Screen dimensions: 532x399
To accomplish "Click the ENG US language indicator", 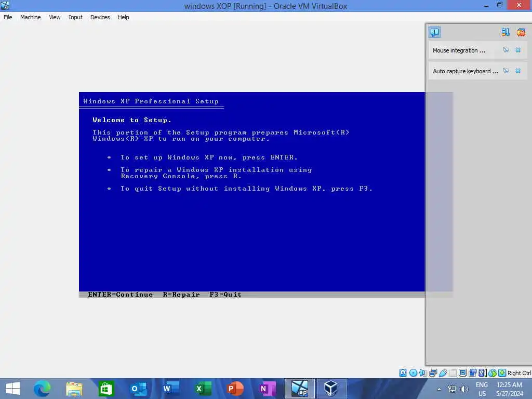I will pyautogui.click(x=482, y=389).
